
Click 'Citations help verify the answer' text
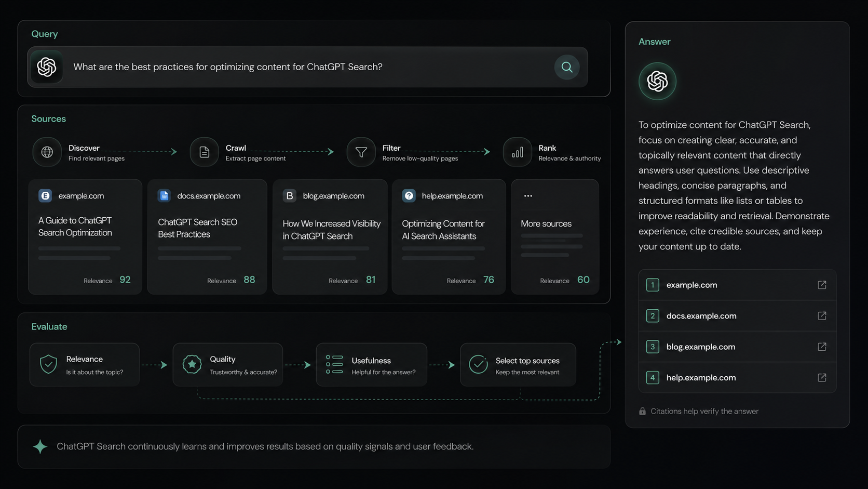(x=704, y=411)
